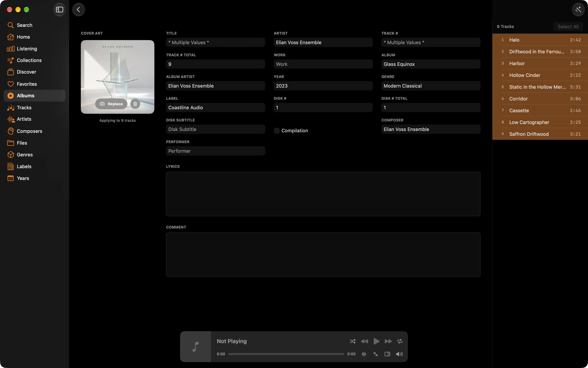Select track Static in the Hollow Mer...
Viewport: 588px width, 368px height.
click(540, 87)
